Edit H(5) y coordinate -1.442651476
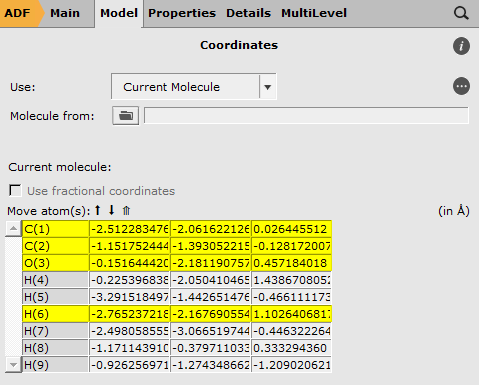This screenshot has width=479, height=385. coord(211,297)
